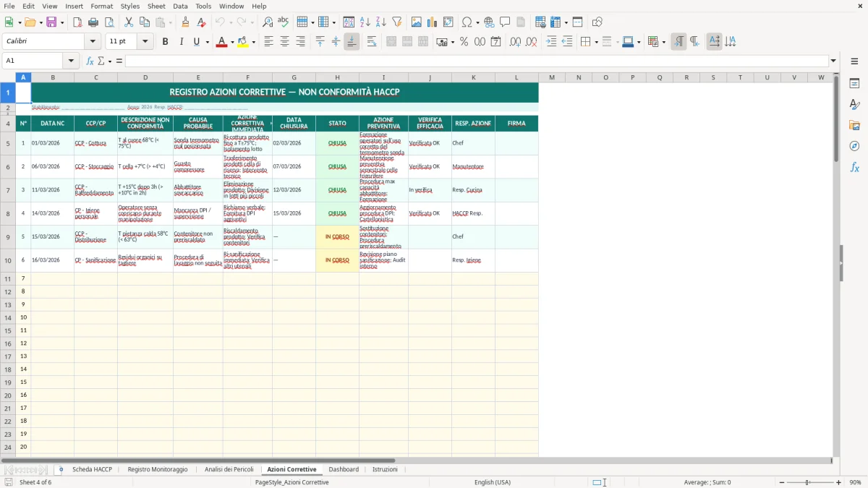Viewport: 868px width, 488px height.
Task: Insert special character Omega
Action: pyautogui.click(x=467, y=22)
